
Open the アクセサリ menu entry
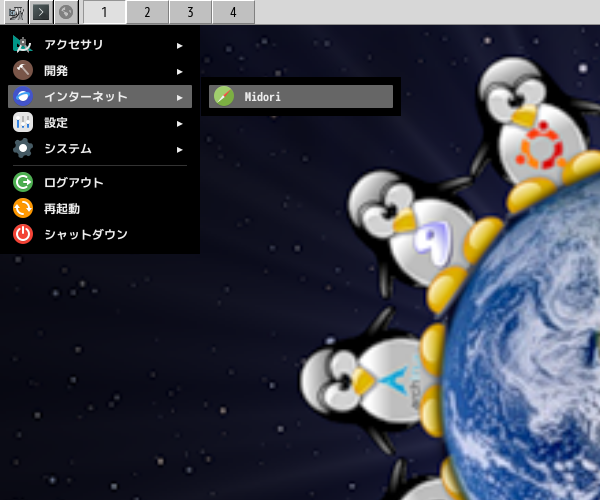(100, 45)
